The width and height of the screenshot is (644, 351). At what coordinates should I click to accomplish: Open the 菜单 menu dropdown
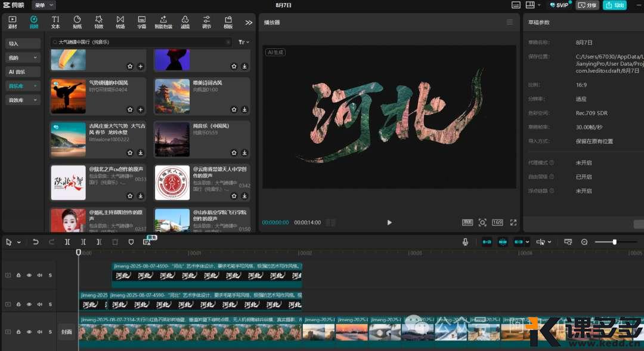(x=44, y=5)
